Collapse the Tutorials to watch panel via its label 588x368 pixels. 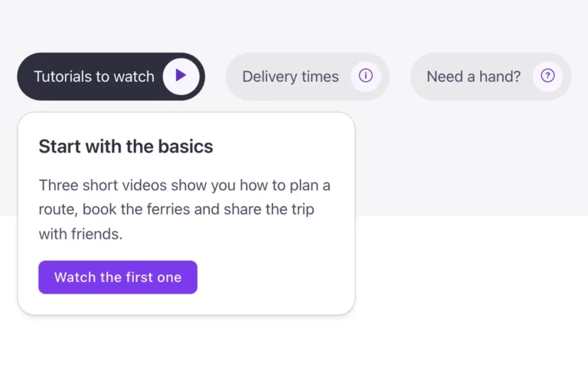94,77
